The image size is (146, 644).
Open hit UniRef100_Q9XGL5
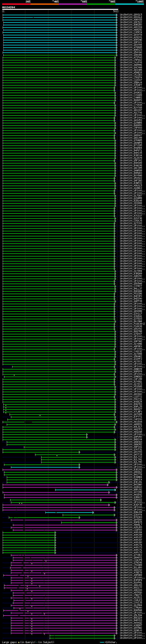point(131,15)
